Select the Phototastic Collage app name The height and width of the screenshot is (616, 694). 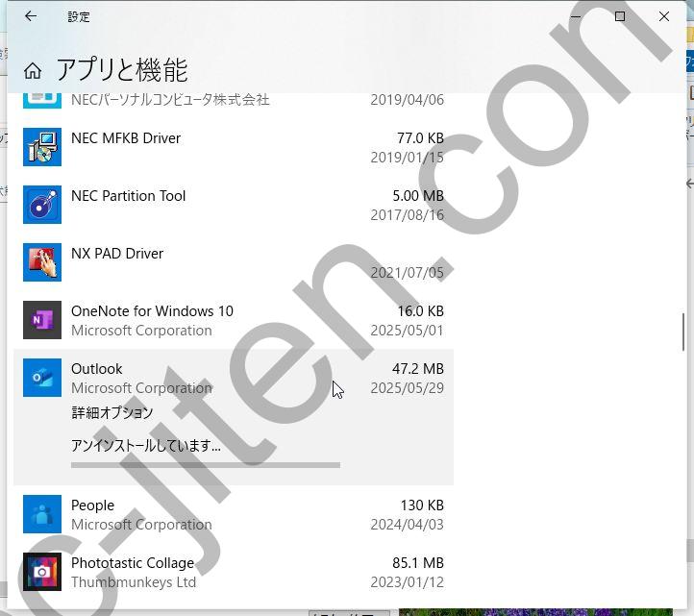coord(133,563)
